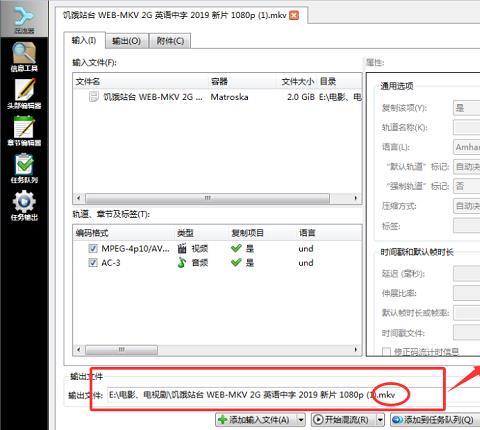Click the green checkmark on AC-3 track
This screenshot has width=480, height=430.
(x=236, y=262)
